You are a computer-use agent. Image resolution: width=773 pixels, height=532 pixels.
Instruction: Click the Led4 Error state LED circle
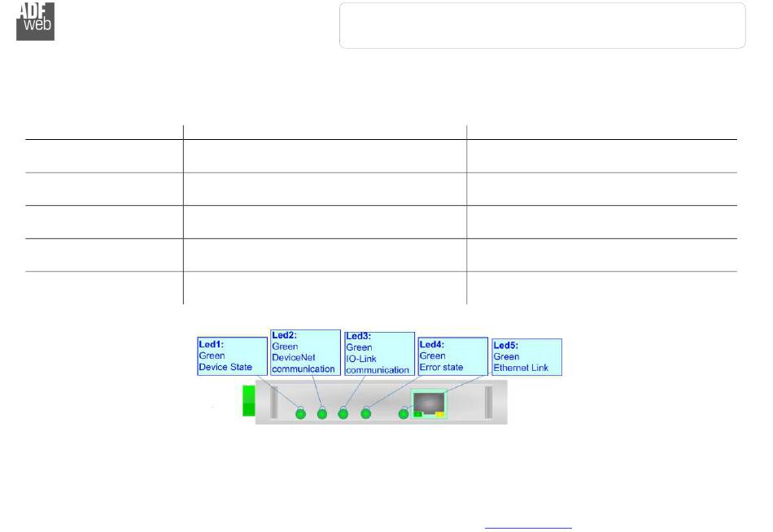366,414
